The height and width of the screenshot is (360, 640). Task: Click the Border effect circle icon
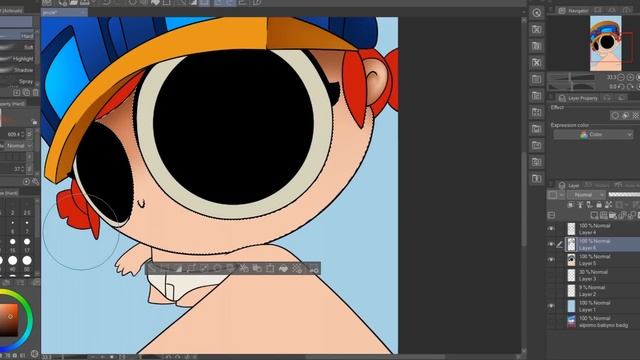(x=616, y=116)
